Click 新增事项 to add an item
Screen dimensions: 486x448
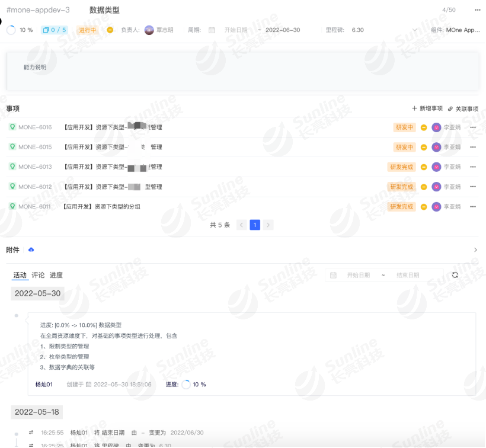(427, 108)
